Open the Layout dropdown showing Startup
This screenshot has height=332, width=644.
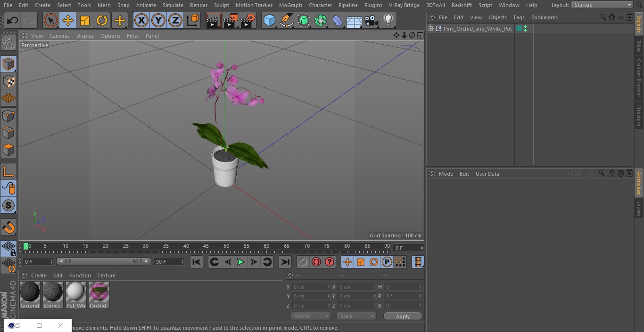(602, 5)
